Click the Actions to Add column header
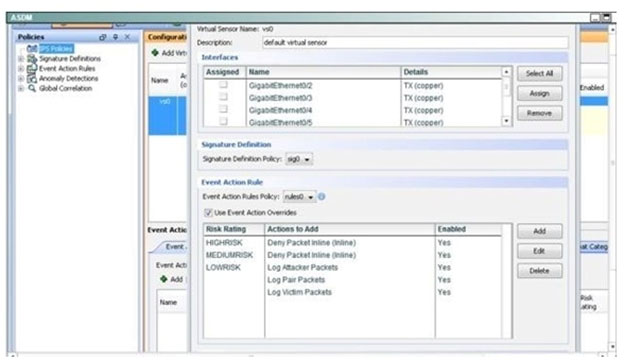Image resolution: width=624 pixels, height=360 pixels. point(349,229)
